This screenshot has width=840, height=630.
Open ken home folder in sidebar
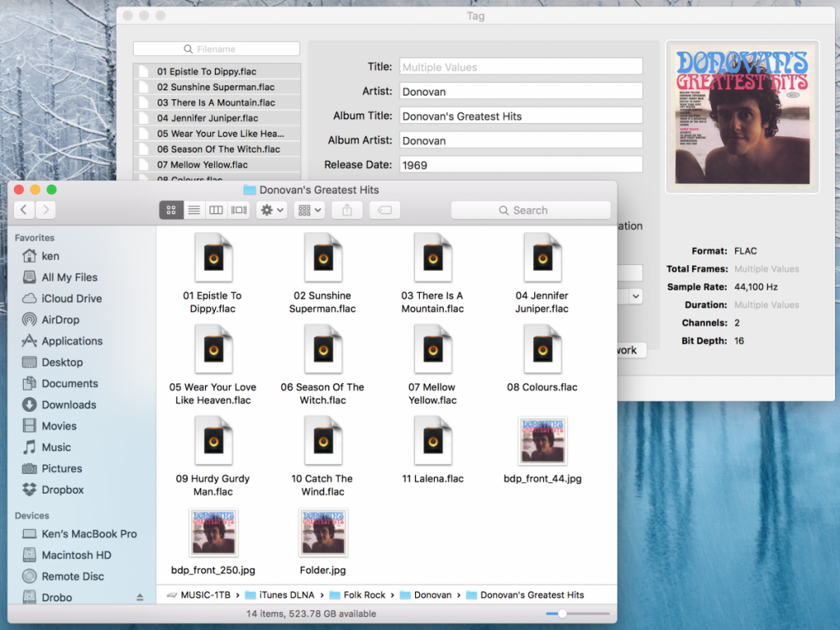tap(41, 256)
